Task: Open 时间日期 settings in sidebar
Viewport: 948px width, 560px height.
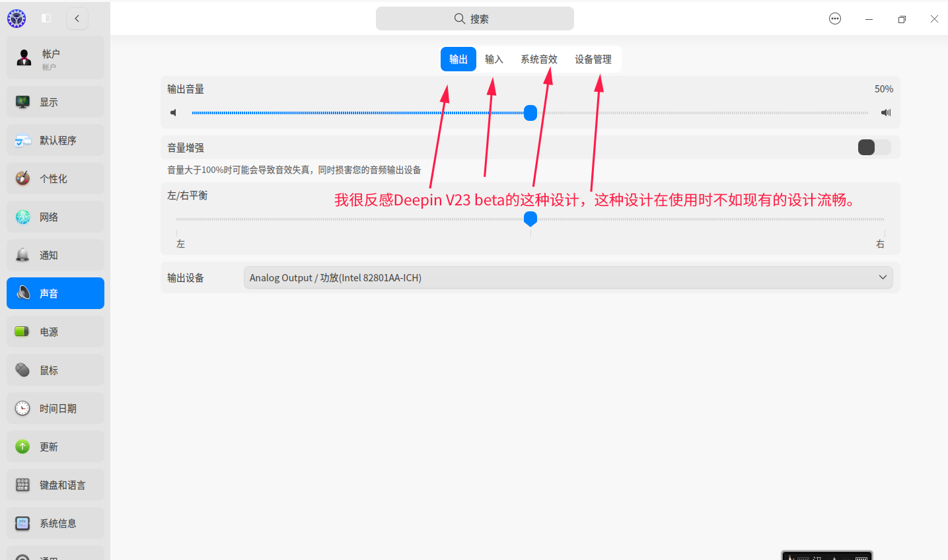Action: [x=55, y=408]
